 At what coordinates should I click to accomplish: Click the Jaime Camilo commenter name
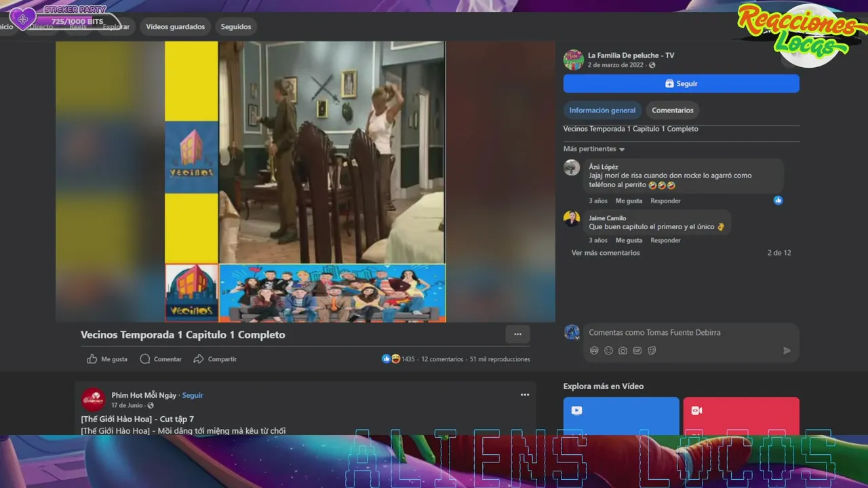[x=608, y=218]
